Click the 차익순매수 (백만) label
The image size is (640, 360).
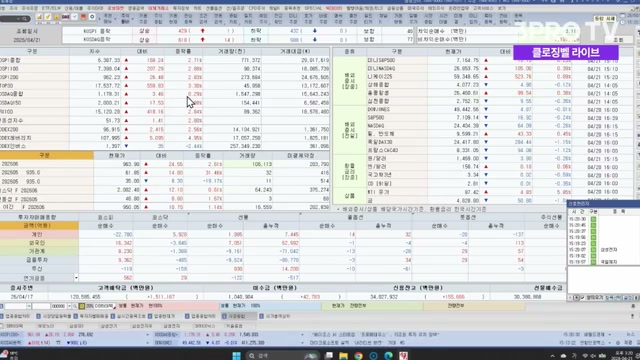pos(442,31)
